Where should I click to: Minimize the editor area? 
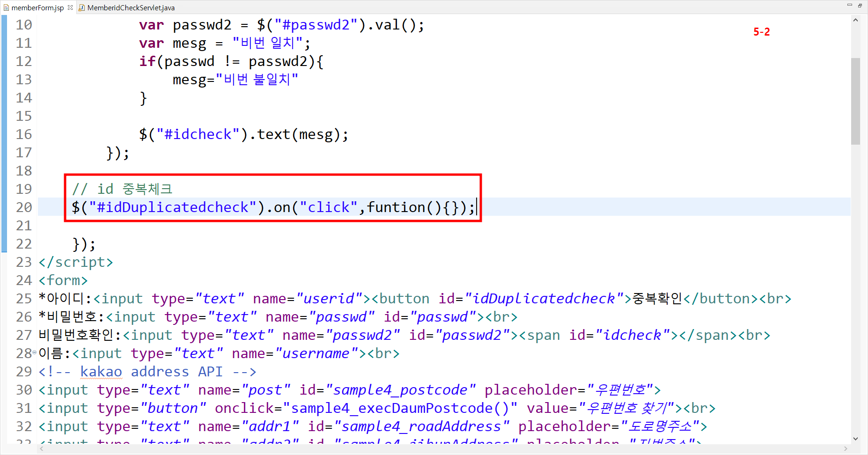point(849,5)
